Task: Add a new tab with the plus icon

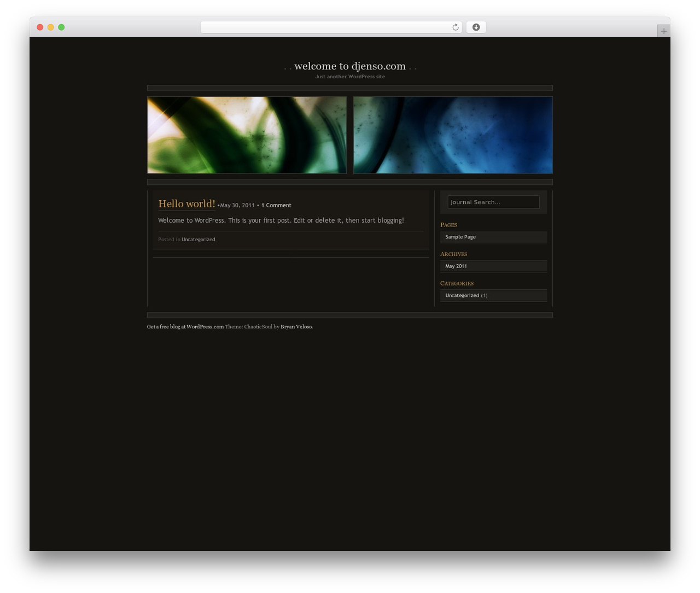Action: click(663, 31)
